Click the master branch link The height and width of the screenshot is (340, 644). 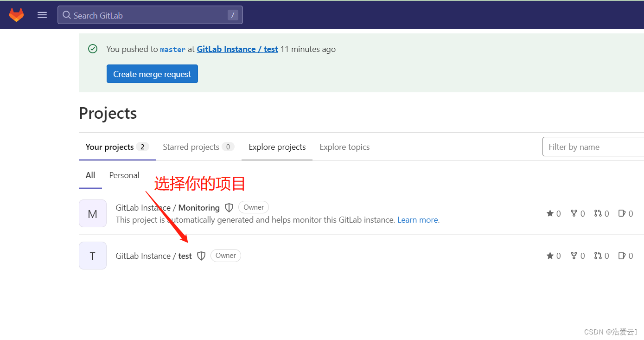172,49
